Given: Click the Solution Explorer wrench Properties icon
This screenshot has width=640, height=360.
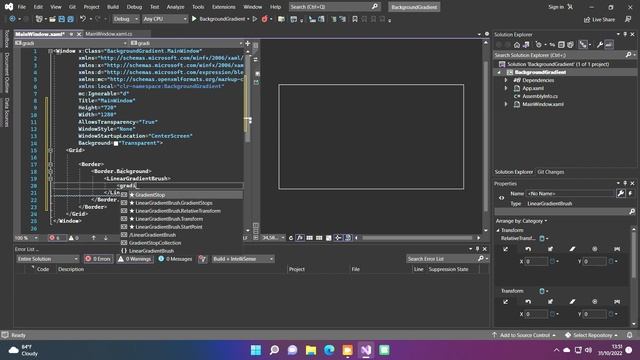Looking at the screenshot, I should click(x=600, y=45).
